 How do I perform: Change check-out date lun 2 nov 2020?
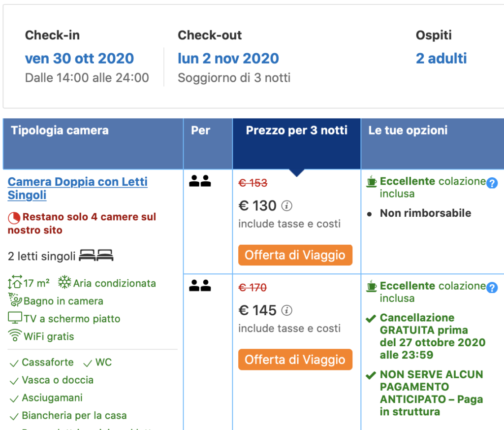pos(228,59)
